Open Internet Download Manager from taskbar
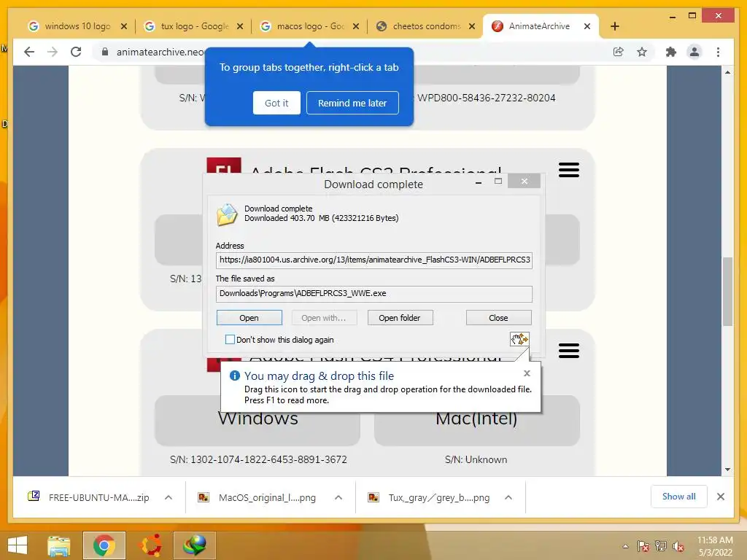The image size is (747, 560). coord(195,545)
